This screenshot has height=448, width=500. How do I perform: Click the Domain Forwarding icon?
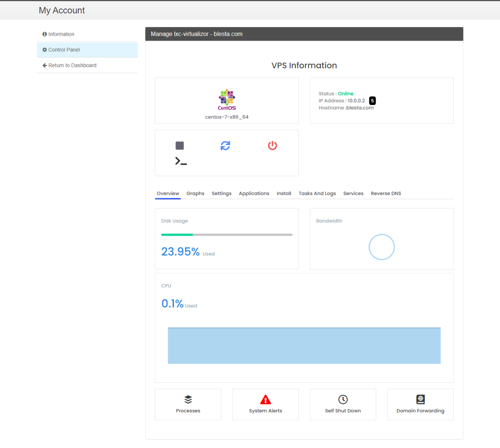420,399
